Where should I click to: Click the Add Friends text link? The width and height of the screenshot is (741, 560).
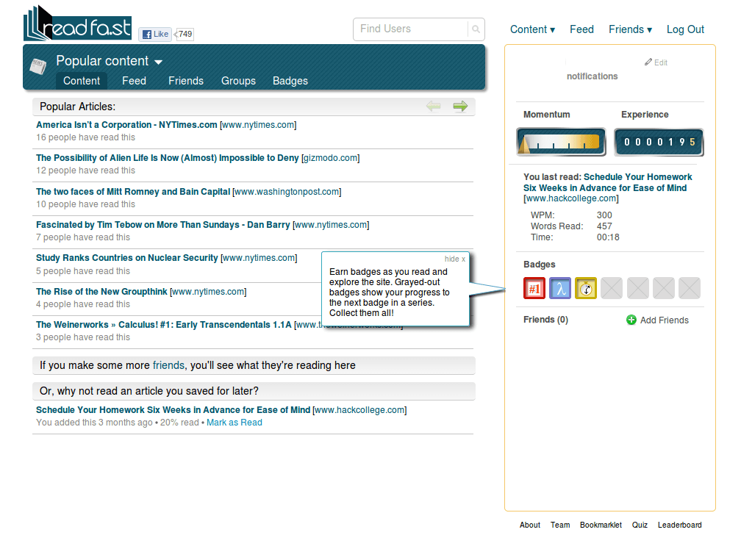coord(665,320)
